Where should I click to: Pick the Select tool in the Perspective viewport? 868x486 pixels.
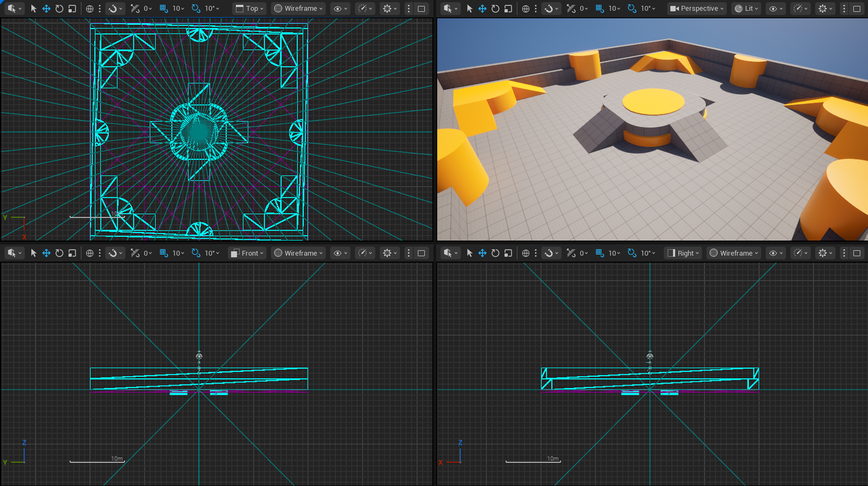click(x=469, y=9)
